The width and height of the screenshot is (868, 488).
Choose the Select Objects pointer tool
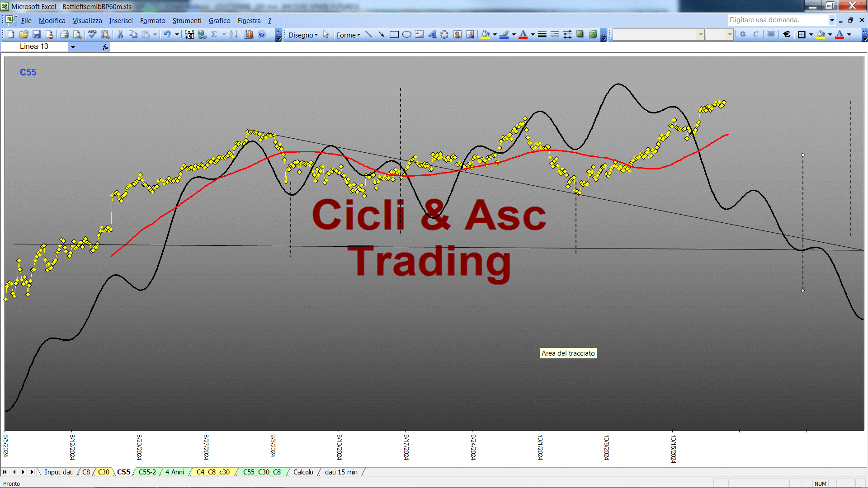click(326, 34)
